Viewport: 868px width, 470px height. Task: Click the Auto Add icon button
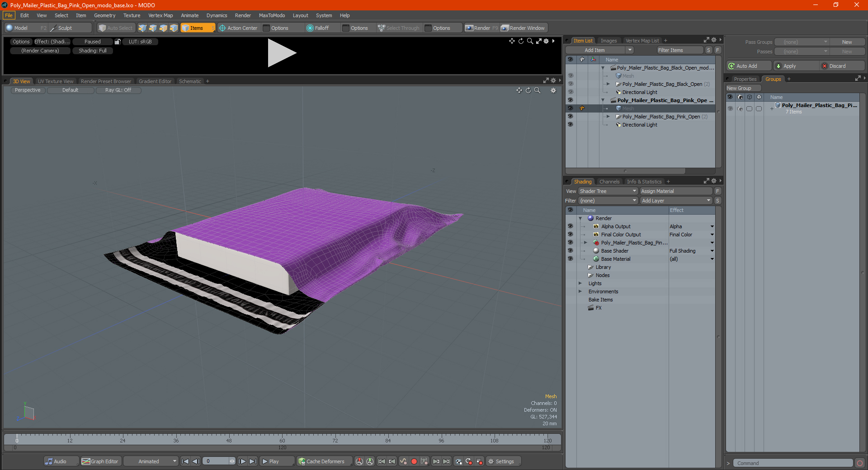pos(731,66)
